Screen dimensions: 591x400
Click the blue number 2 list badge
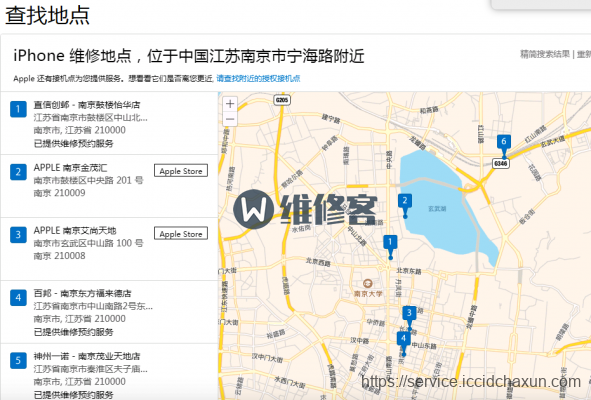pos(18,172)
